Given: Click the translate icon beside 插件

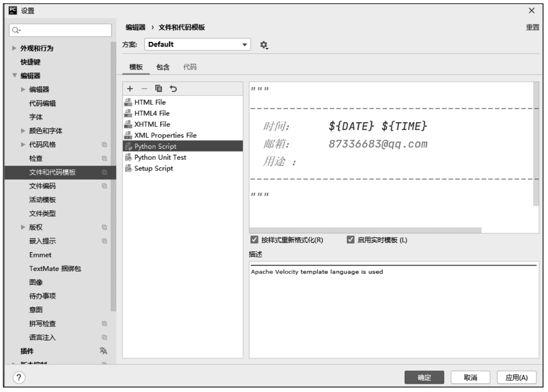Looking at the screenshot, I should coord(103,351).
